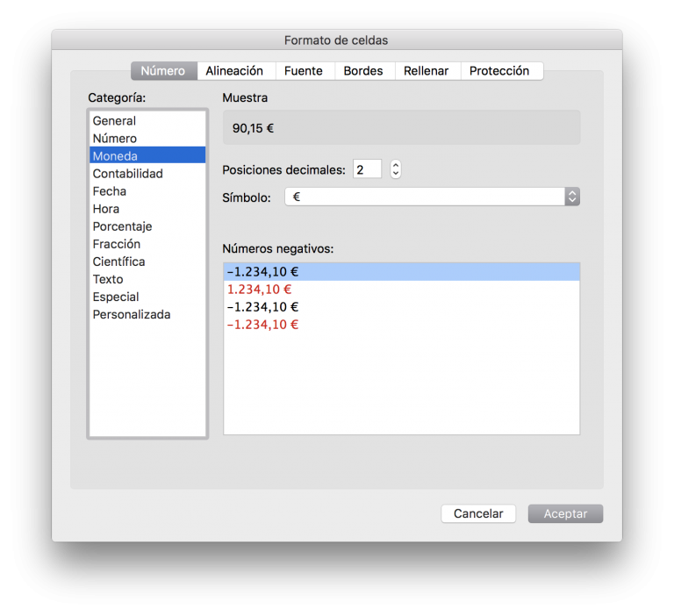674x616 pixels.
Task: Choose the Contabilidad category
Action: coord(147,174)
